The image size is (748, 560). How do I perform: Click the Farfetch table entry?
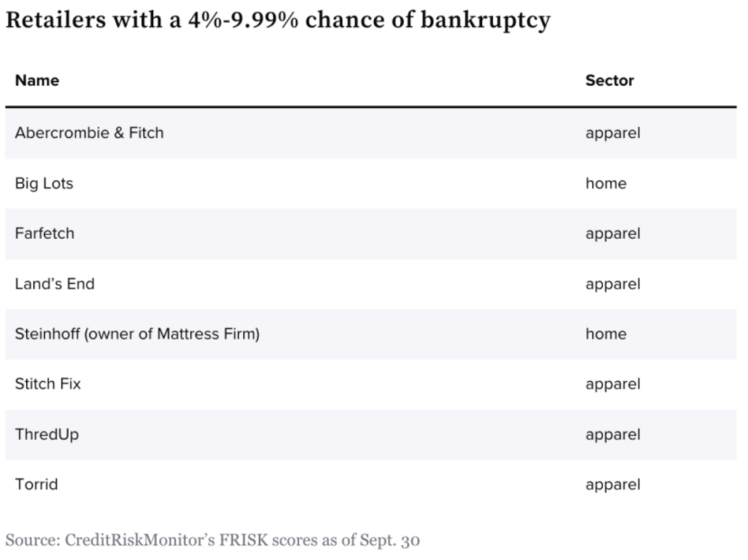44,233
